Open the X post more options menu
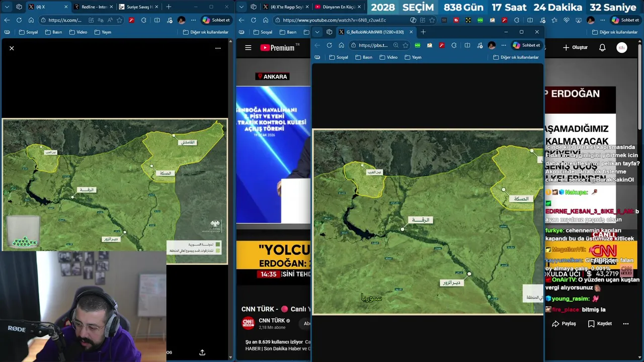The image size is (644, 362). pos(218,48)
